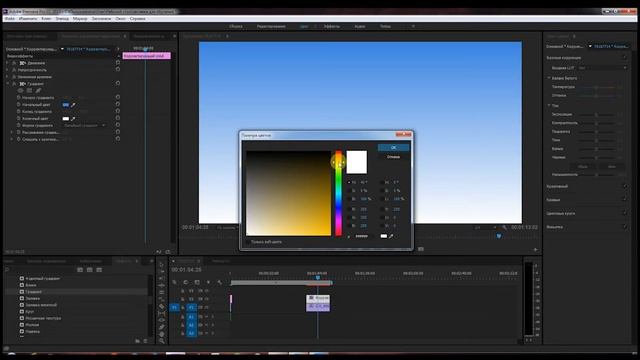The width and height of the screenshot is (640, 360).
Task: Collapse the Тон section in Lumetri
Action: click(x=549, y=106)
